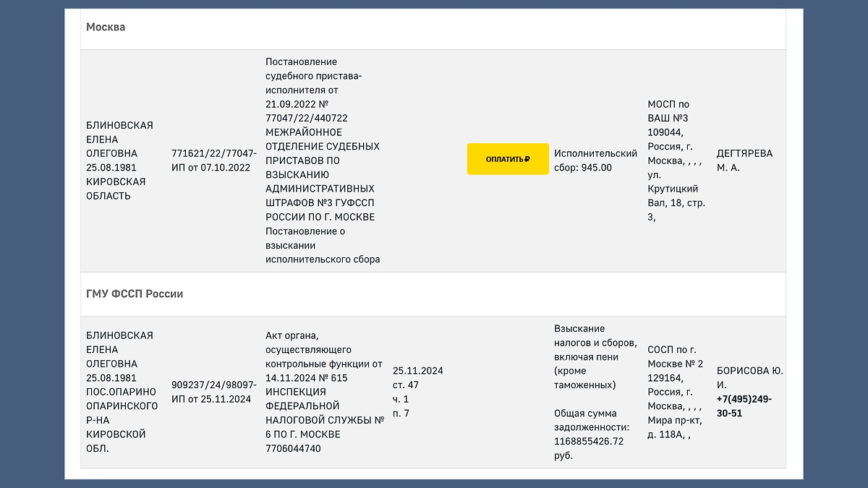Call bailiff phone number +7(495)249-30-51
Screen dimensions: 868x488
(744, 406)
